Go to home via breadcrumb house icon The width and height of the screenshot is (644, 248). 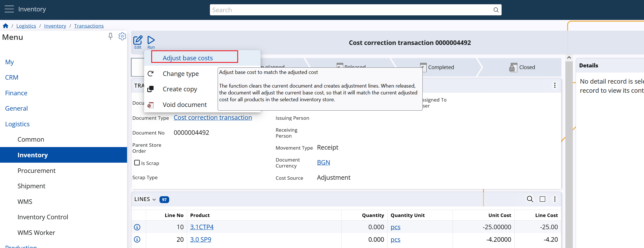[5, 26]
